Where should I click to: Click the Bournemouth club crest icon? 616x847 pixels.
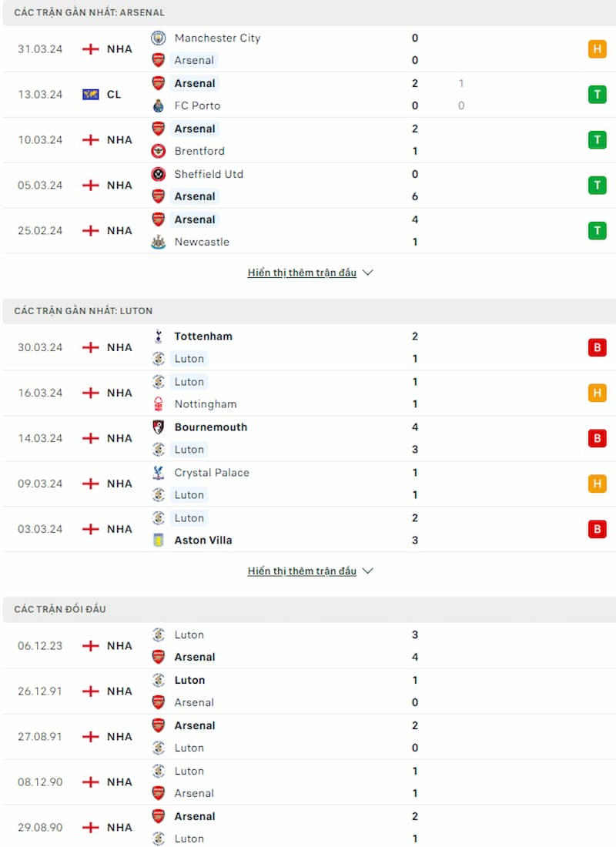point(159,427)
